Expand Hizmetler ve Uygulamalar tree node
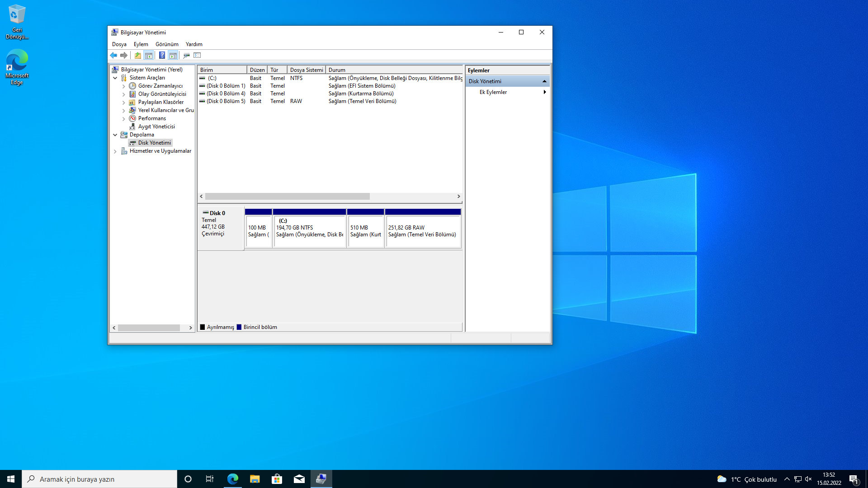Screen dimensions: 868x488 point(115,151)
